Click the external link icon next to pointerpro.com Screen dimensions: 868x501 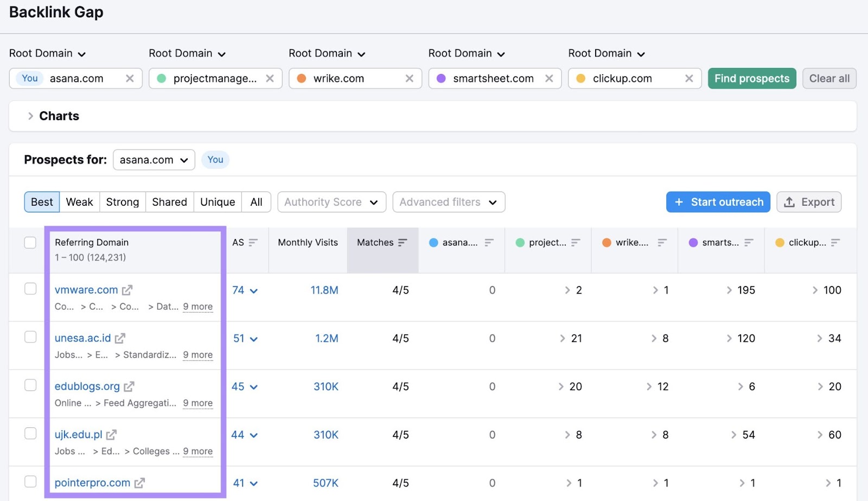[140, 483]
